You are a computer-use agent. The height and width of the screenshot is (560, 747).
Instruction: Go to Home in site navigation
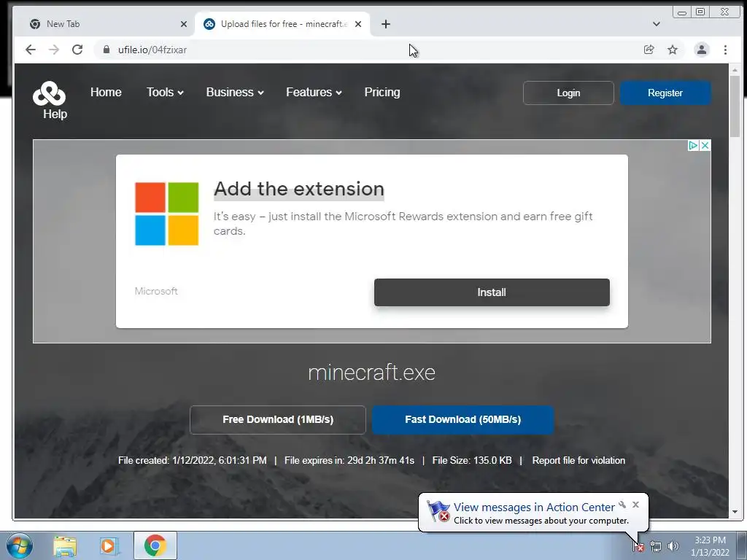pyautogui.click(x=106, y=93)
